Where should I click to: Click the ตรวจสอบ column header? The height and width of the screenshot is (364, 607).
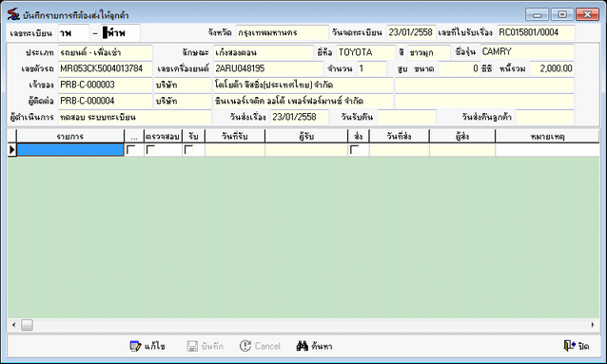coord(163,136)
